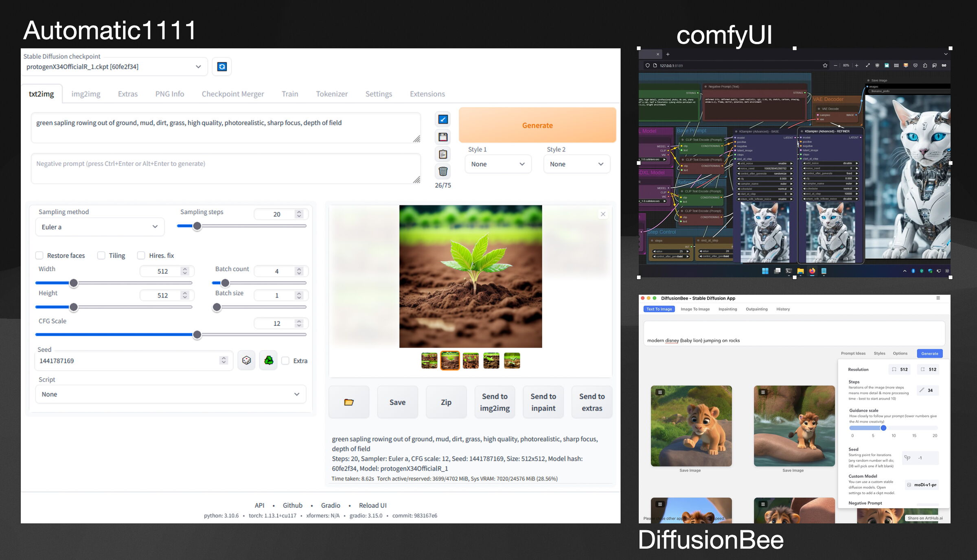This screenshot has width=977, height=560.
Task: Switch to Inpainting tab in DiffusionBee
Action: tap(728, 309)
